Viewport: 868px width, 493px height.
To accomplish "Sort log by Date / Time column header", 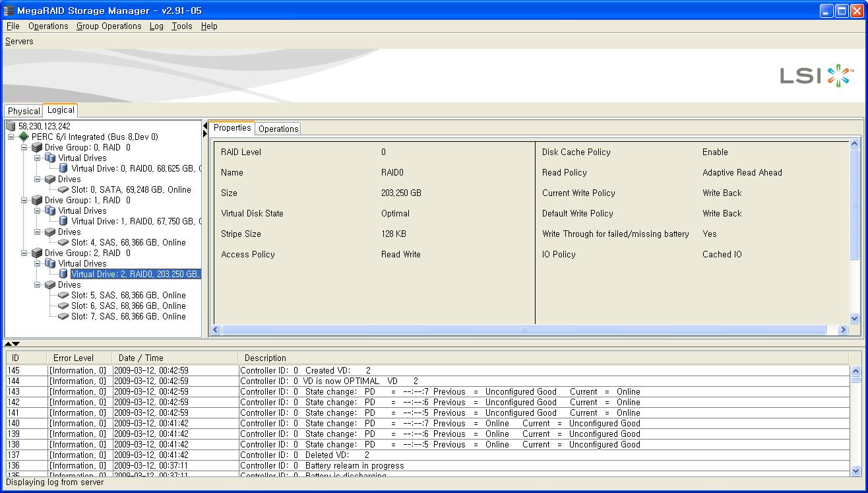I will tap(175, 358).
